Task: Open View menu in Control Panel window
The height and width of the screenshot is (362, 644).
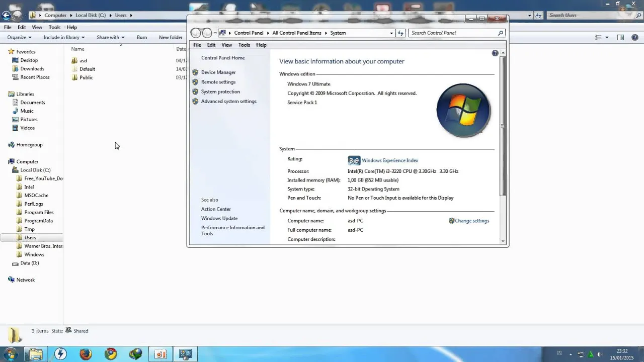Action: (x=227, y=45)
